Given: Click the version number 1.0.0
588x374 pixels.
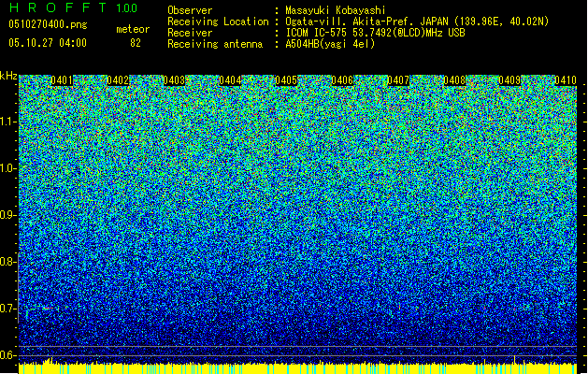Looking at the screenshot, I should coord(127,7).
